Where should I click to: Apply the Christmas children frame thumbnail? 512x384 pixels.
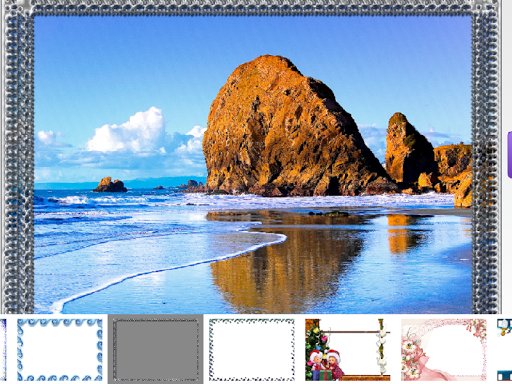point(348,350)
